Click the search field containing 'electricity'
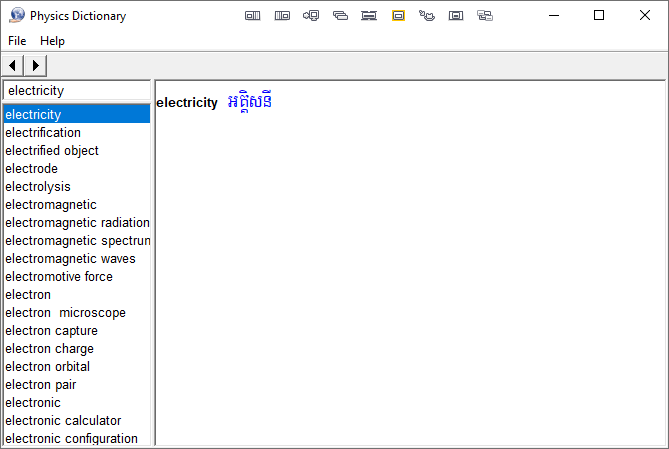Viewport: 669px width, 449px height. (x=76, y=91)
